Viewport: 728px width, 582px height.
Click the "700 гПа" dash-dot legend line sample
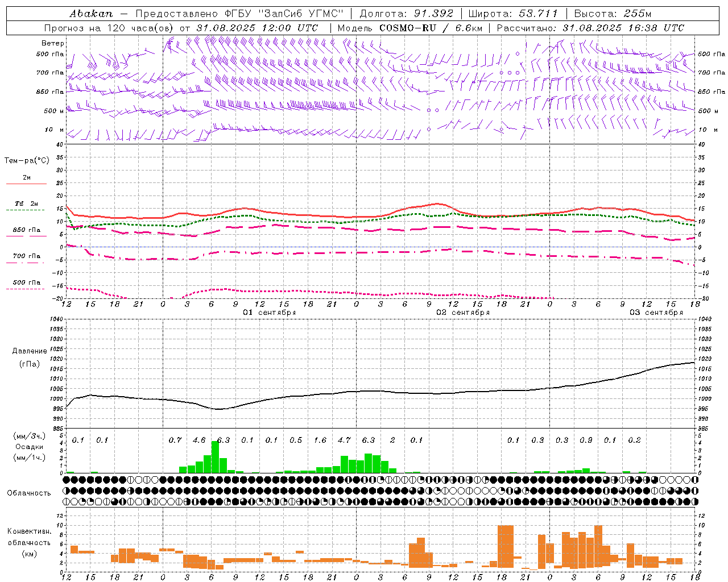click(x=26, y=263)
